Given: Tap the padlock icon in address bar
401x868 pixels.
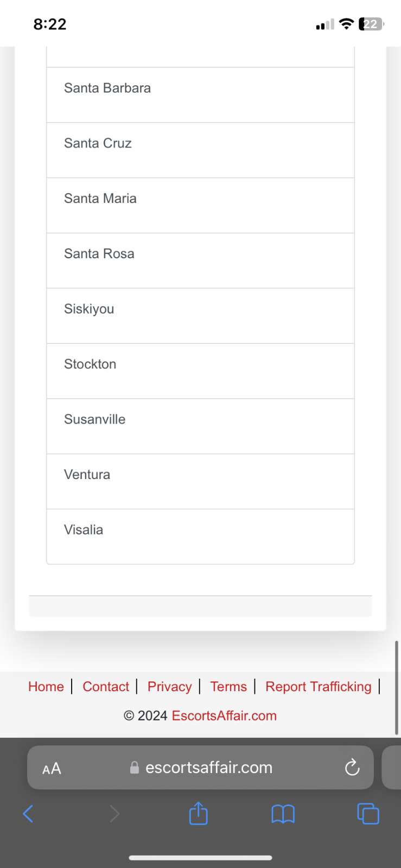Looking at the screenshot, I should (135, 767).
